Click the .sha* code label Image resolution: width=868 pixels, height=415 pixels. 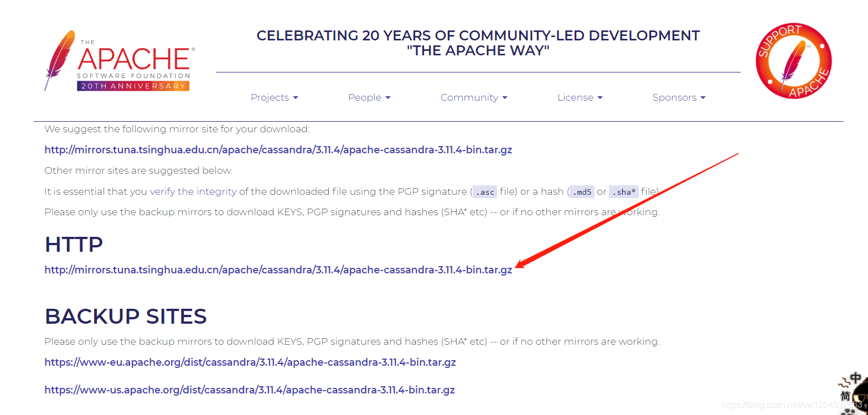click(x=624, y=192)
